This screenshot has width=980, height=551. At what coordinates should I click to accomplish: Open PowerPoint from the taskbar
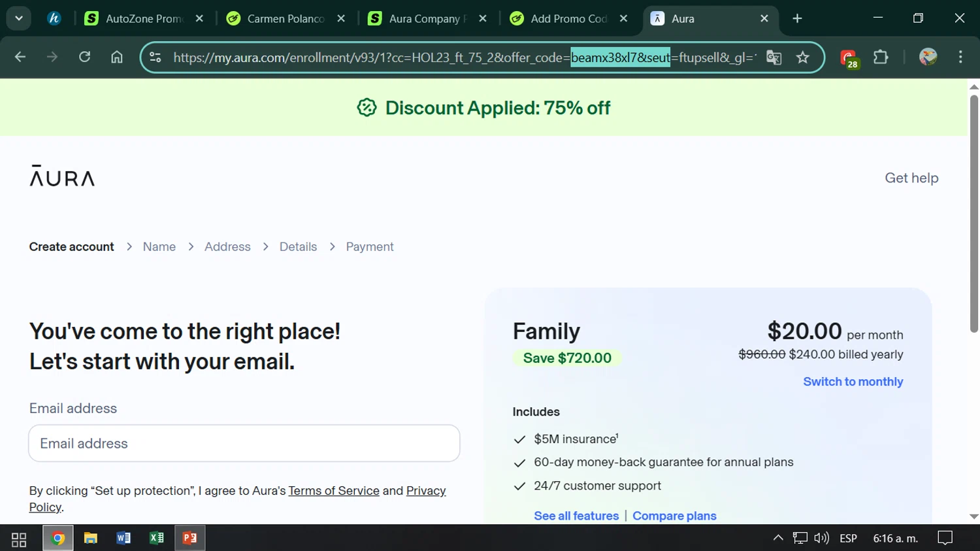click(190, 539)
